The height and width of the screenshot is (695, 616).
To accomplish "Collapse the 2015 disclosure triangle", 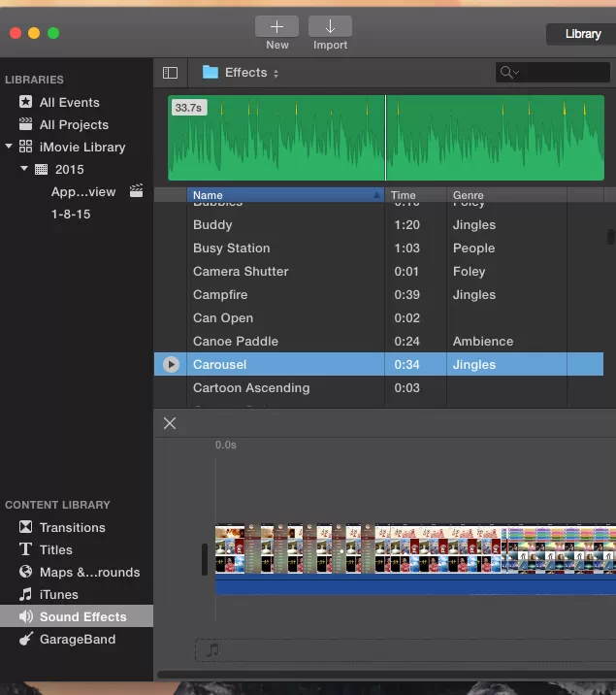I will point(24,169).
